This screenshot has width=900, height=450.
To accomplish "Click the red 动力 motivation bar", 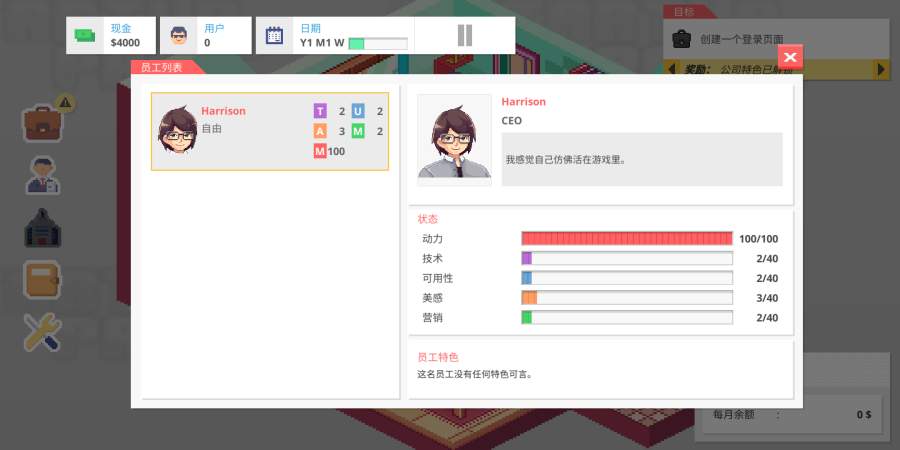I will pyautogui.click(x=627, y=239).
